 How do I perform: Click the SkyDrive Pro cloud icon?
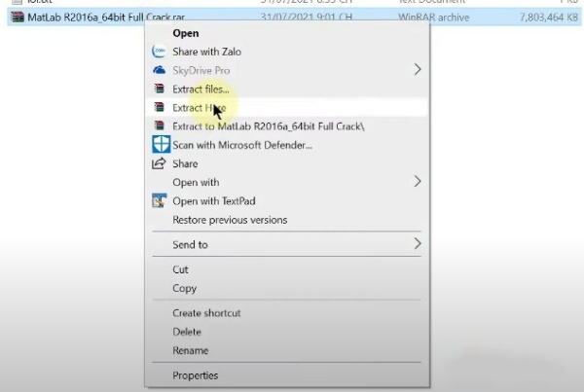coord(159,70)
